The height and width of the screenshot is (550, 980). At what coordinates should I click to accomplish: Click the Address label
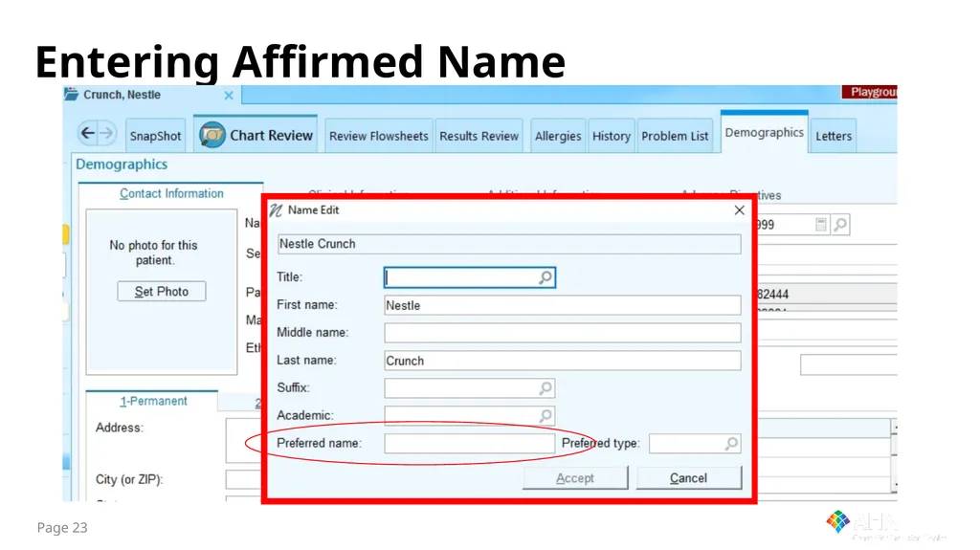pos(120,428)
